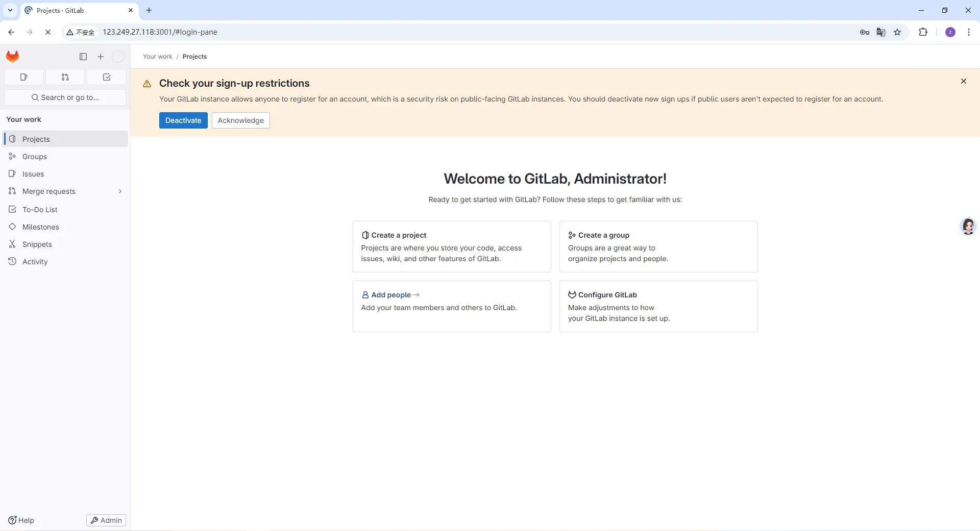Open the Create a project card
Image resolution: width=980 pixels, height=531 pixels.
coord(452,246)
